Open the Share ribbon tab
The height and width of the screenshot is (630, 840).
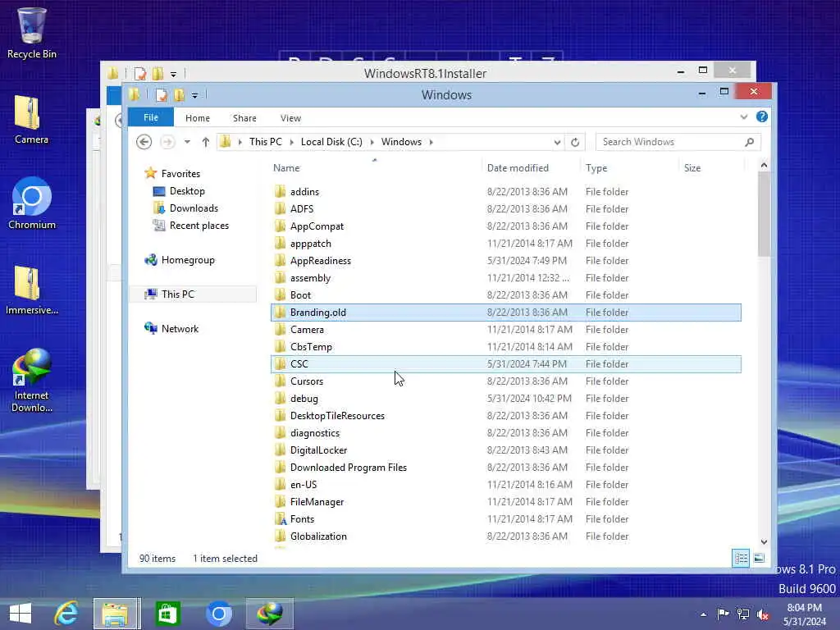(x=244, y=118)
